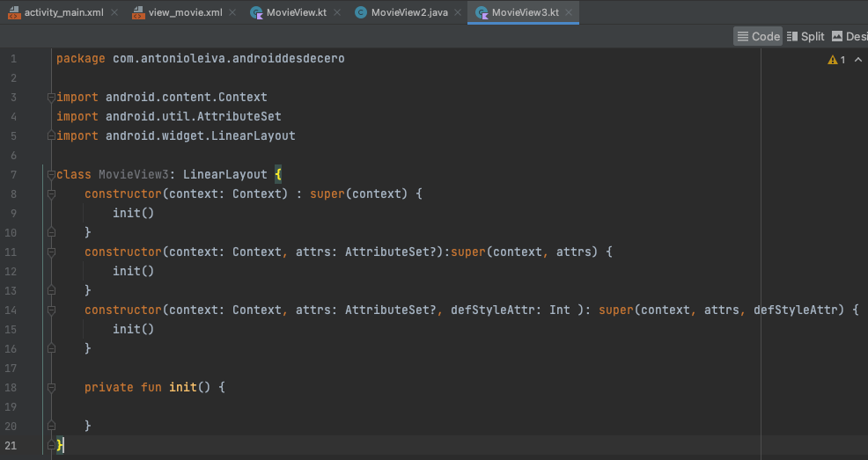Click the package name com.antonioleiva.androiddesdecero
This screenshot has width=868, height=460.
pyautogui.click(x=229, y=59)
